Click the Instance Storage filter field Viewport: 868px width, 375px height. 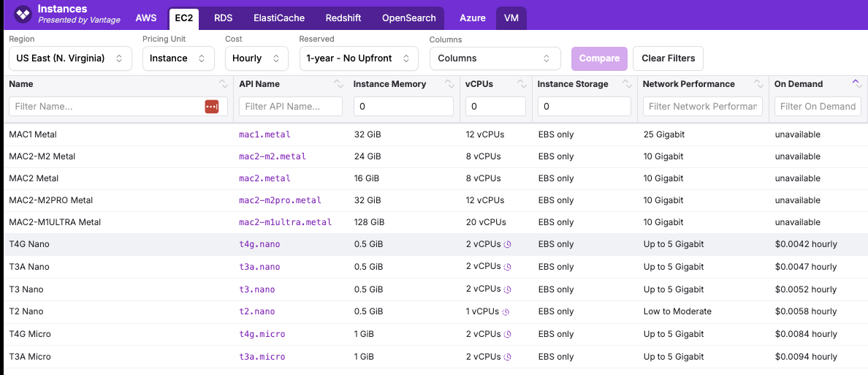pos(585,106)
